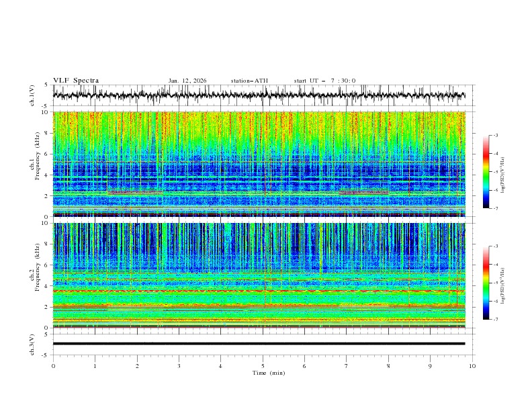The height and width of the screenshot is (411, 532).
Task: Click the log(PSD) label beside ch.1 colorbar
Action: coord(502,175)
